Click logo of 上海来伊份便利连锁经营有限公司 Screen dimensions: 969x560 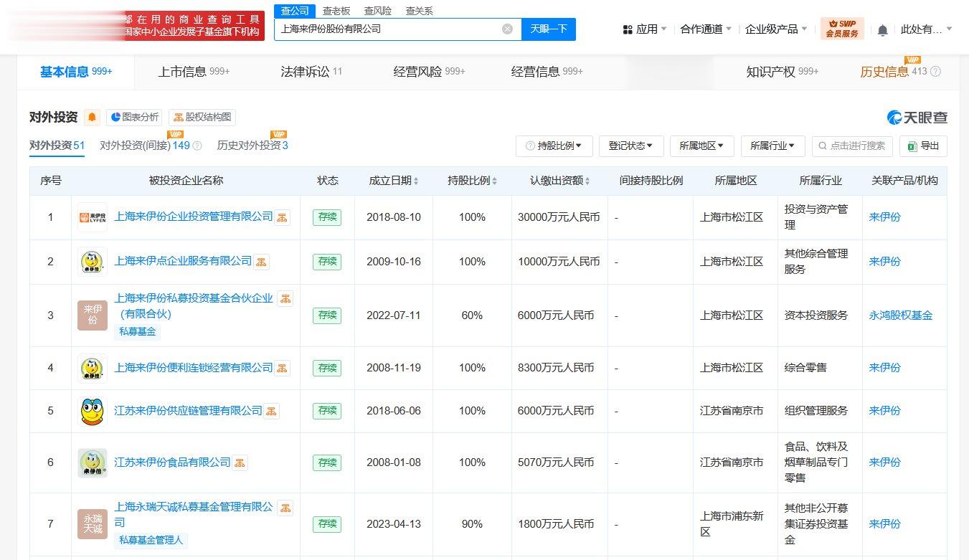[93, 368]
